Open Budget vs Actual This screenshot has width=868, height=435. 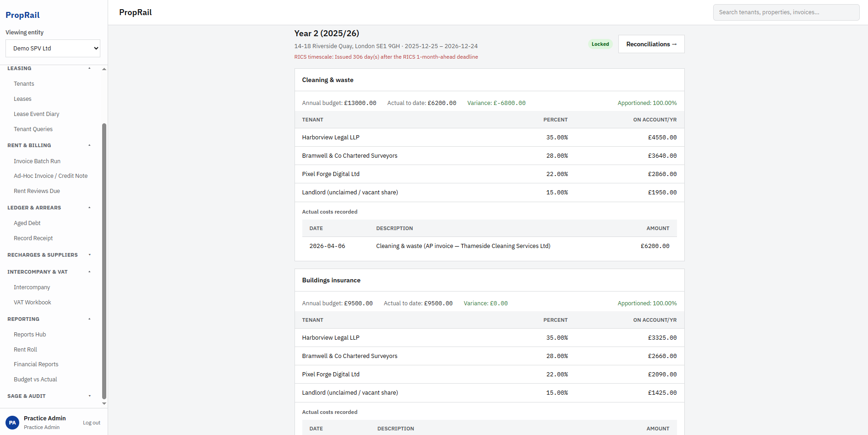coord(35,380)
